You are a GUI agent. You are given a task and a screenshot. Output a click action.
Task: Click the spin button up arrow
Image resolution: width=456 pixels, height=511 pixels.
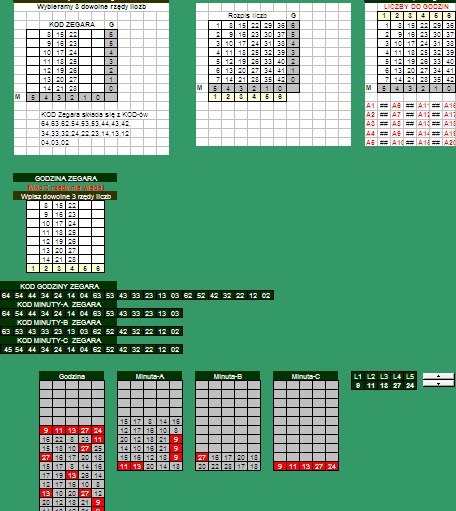coord(438,376)
